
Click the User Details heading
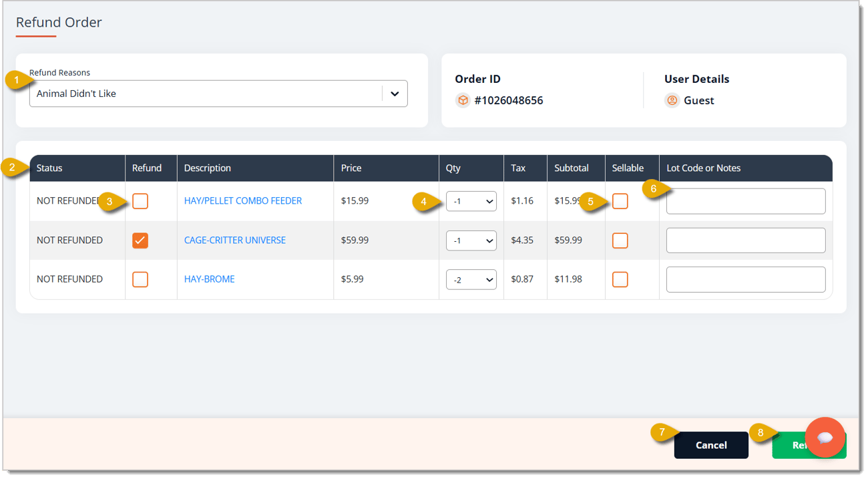(x=696, y=79)
